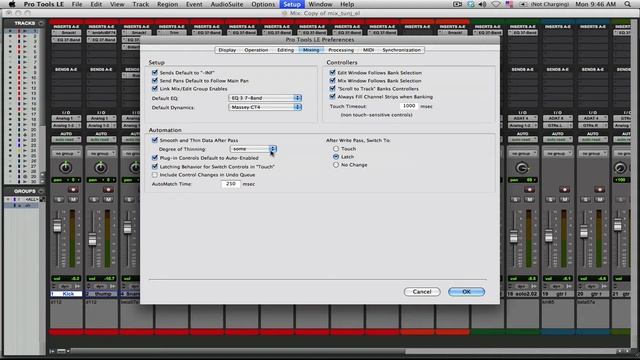Solo track 19 gtr l

click(x=550, y=200)
